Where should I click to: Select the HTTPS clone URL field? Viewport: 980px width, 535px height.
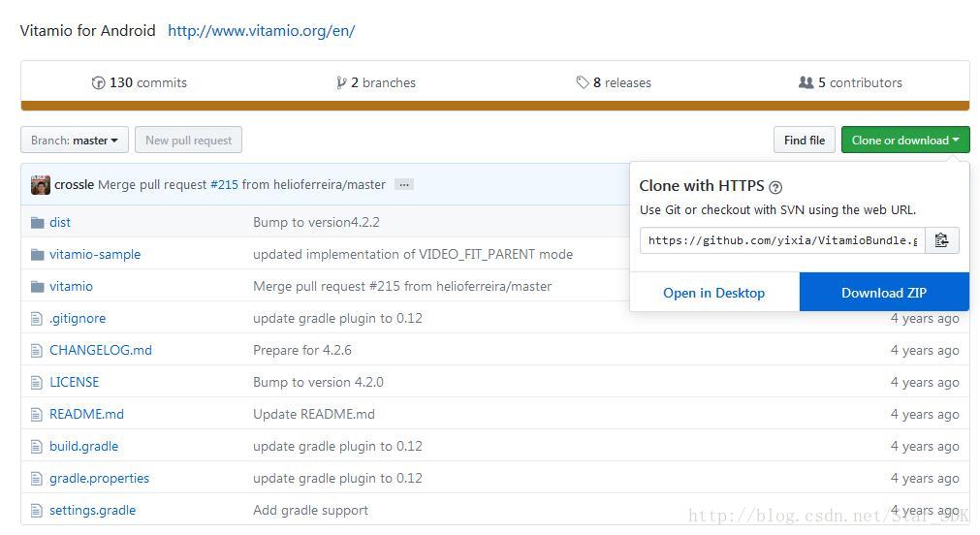pos(782,240)
